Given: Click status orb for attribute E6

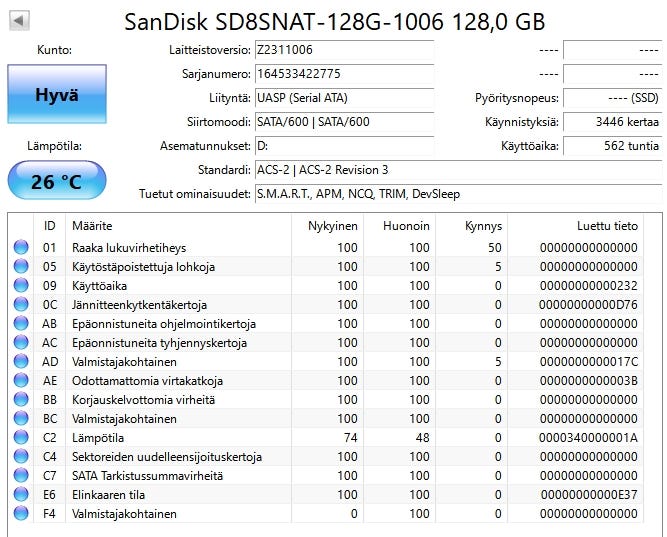Looking at the screenshot, I should [x=21, y=494].
